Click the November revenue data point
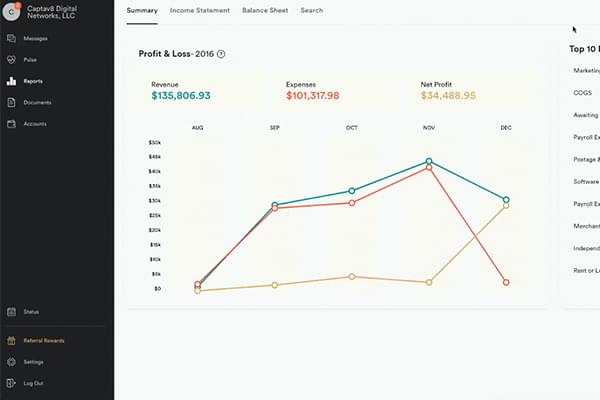600x400 pixels. point(429,161)
